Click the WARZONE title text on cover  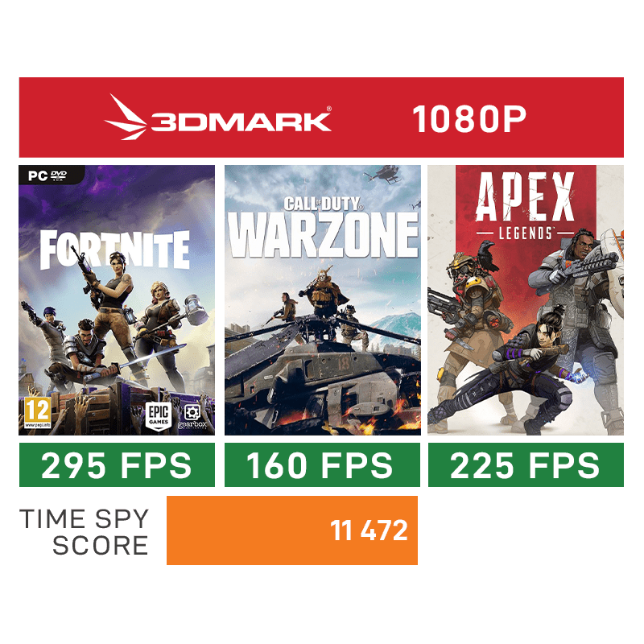coord(324,235)
